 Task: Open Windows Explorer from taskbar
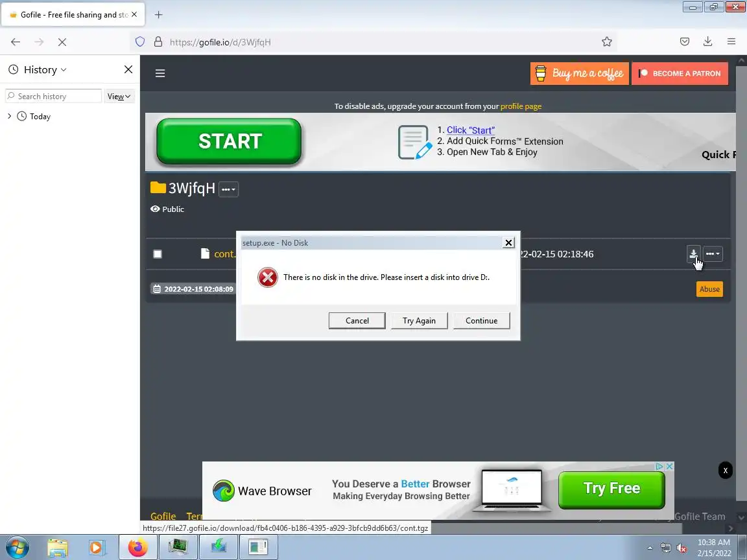[58, 547]
